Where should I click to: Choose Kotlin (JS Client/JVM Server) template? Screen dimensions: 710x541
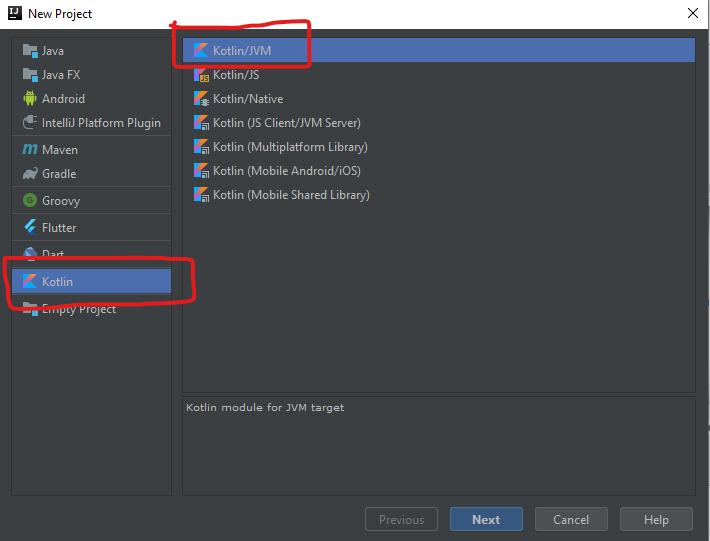tap(439, 123)
